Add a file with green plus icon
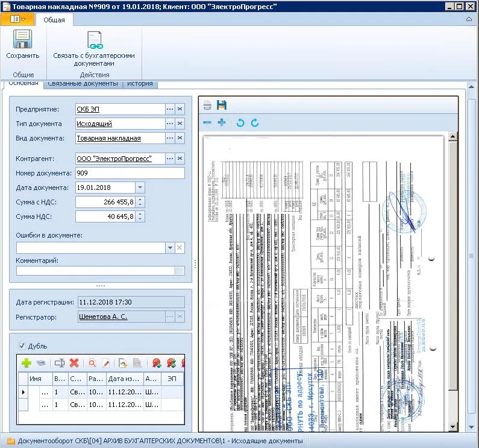 [x=26, y=363]
